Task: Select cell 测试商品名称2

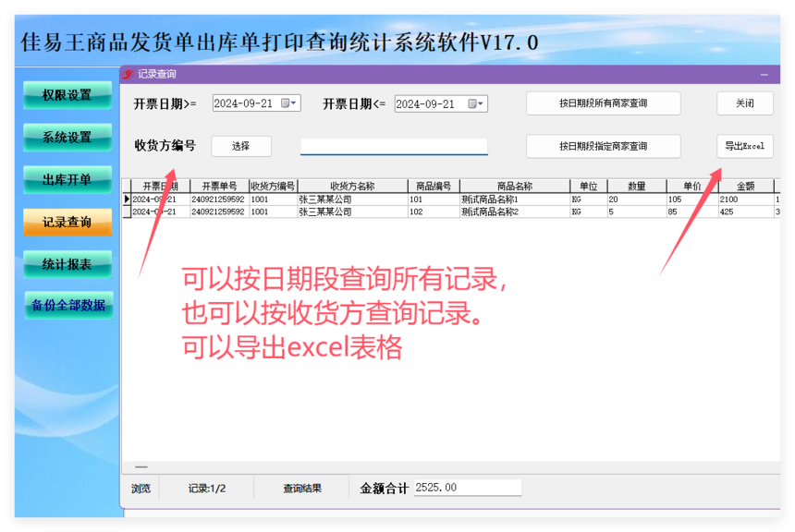Action: [515, 212]
